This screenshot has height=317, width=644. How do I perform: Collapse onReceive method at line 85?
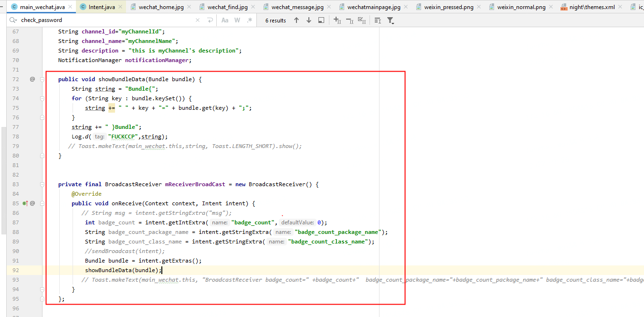tap(42, 203)
